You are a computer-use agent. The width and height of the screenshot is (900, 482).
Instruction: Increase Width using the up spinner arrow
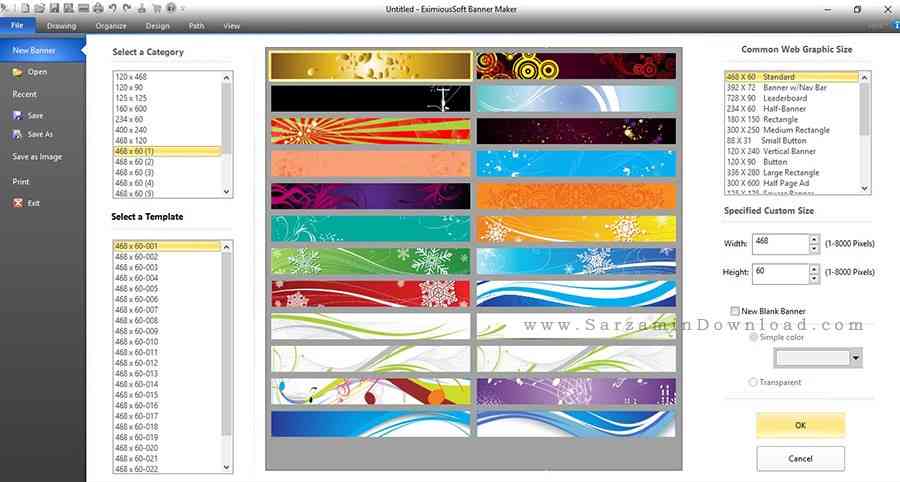[814, 239]
